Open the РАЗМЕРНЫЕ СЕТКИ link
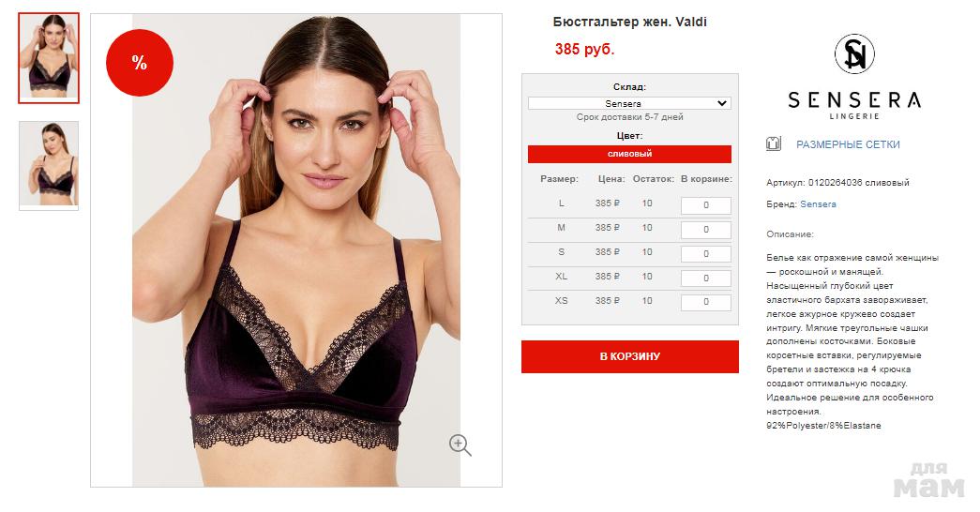 point(848,144)
